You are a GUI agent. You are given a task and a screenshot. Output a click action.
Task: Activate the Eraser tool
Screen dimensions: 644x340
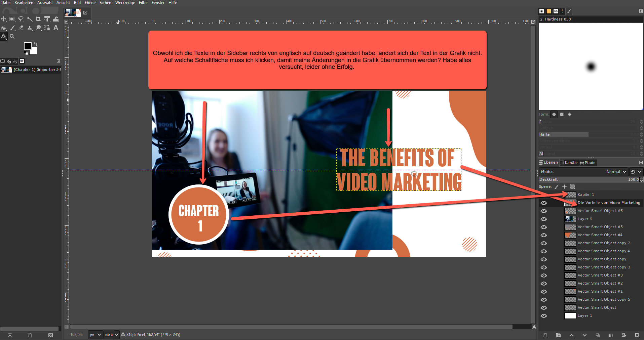21,28
